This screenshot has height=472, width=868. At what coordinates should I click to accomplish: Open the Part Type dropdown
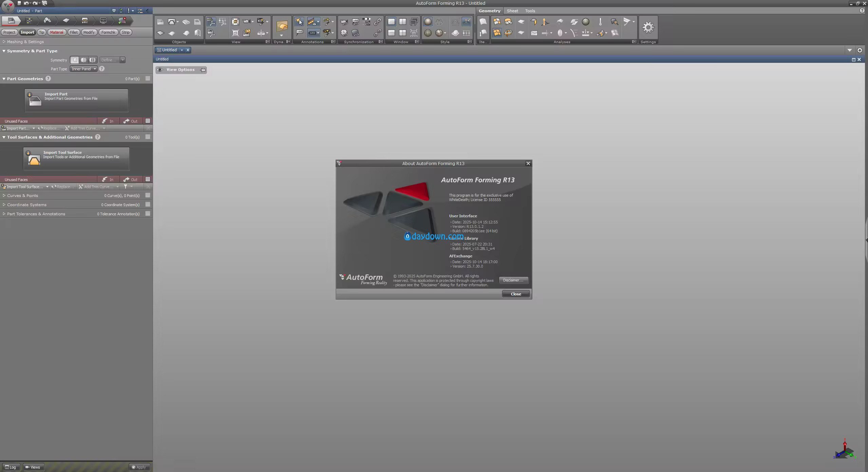[84, 69]
